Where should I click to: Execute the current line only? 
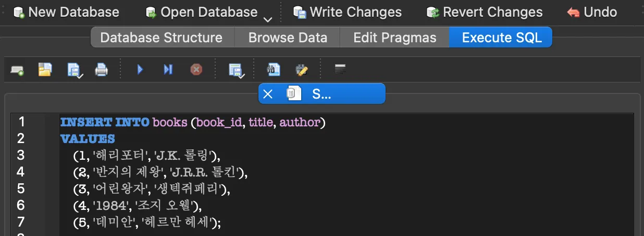point(168,69)
